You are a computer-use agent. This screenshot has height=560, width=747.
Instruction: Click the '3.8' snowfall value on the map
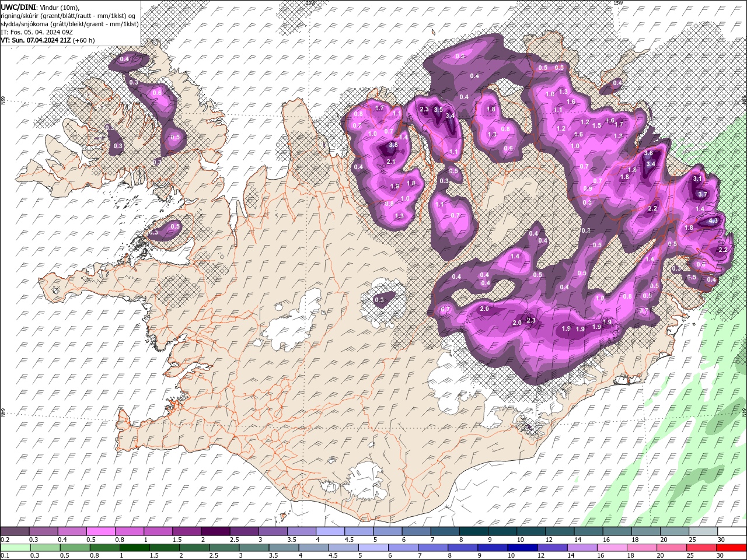click(393, 145)
